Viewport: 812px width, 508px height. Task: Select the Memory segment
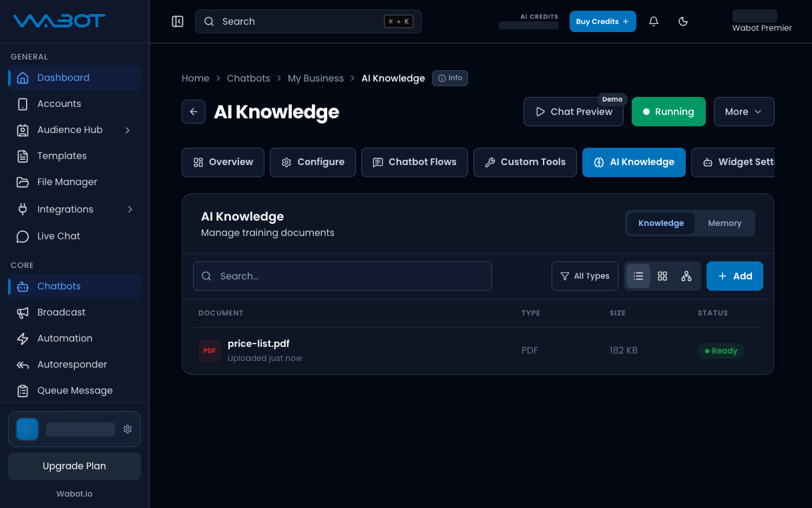[725, 223]
